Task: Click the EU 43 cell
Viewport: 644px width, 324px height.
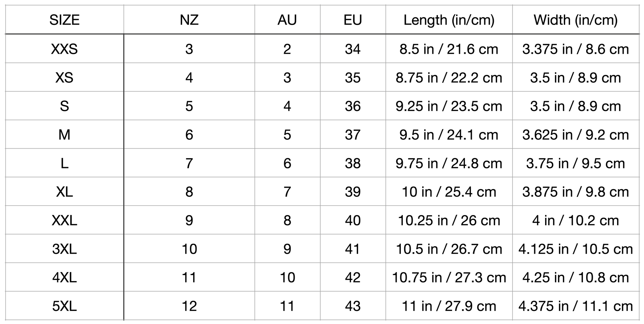Action: [353, 306]
